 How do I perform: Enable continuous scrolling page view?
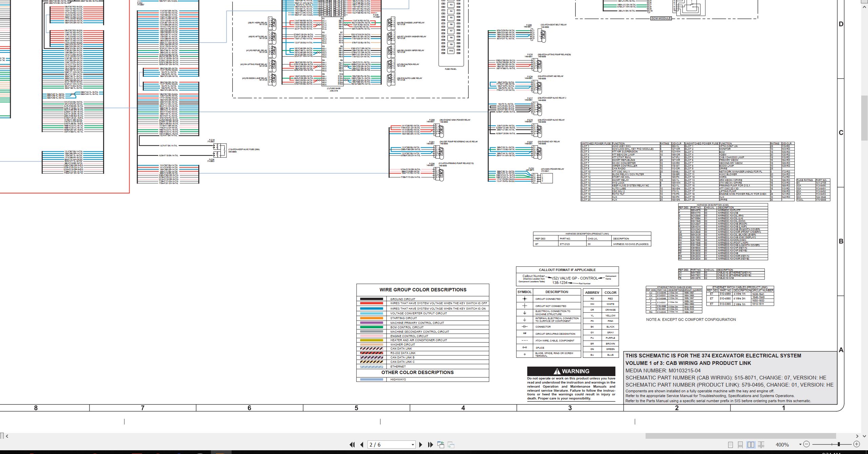741,445
